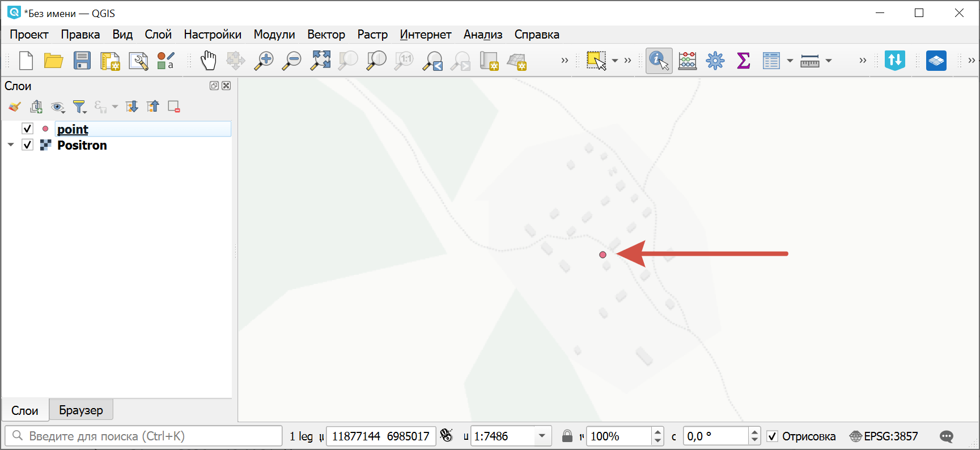Expand the measure tool dropdown arrow
980x450 pixels.
tap(829, 61)
